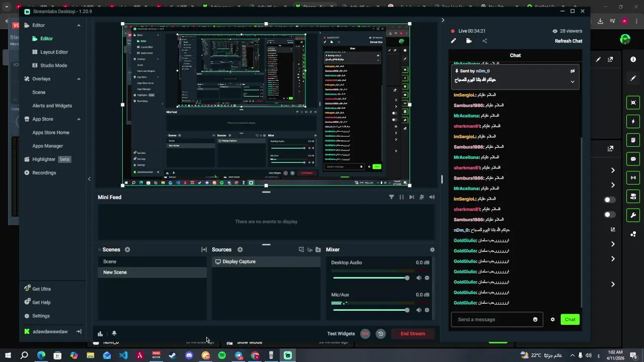644x362 pixels.
Task: Open wrench tool icon in background window
Action: (633, 215)
